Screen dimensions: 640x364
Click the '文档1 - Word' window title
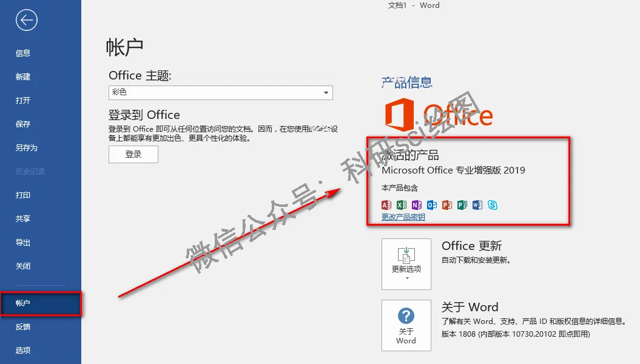click(414, 5)
